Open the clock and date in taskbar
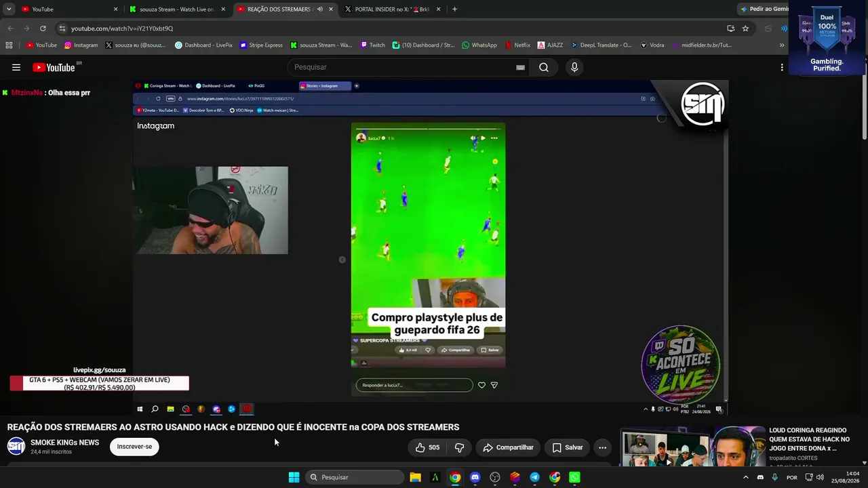This screenshot has height=488, width=868. (846, 477)
